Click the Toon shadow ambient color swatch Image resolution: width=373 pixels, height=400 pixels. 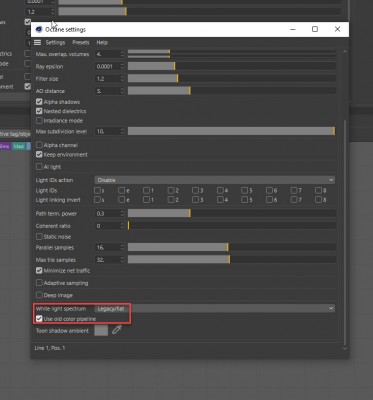coord(101,330)
